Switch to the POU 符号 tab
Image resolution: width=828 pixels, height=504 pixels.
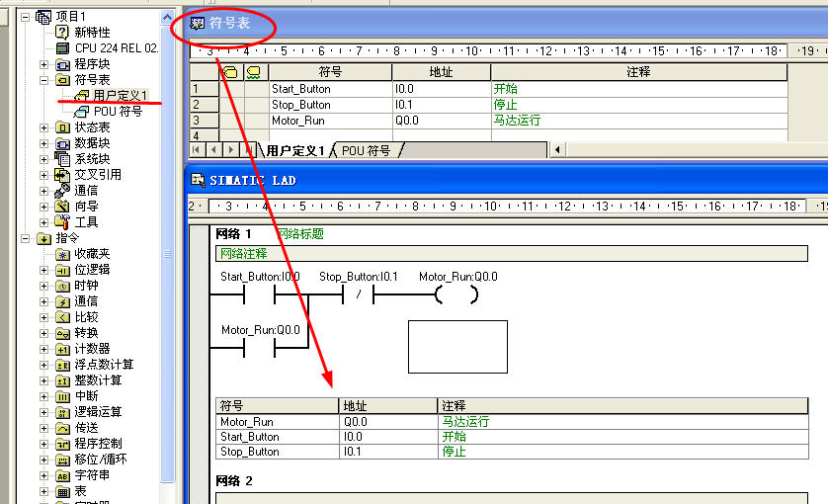pos(366,150)
